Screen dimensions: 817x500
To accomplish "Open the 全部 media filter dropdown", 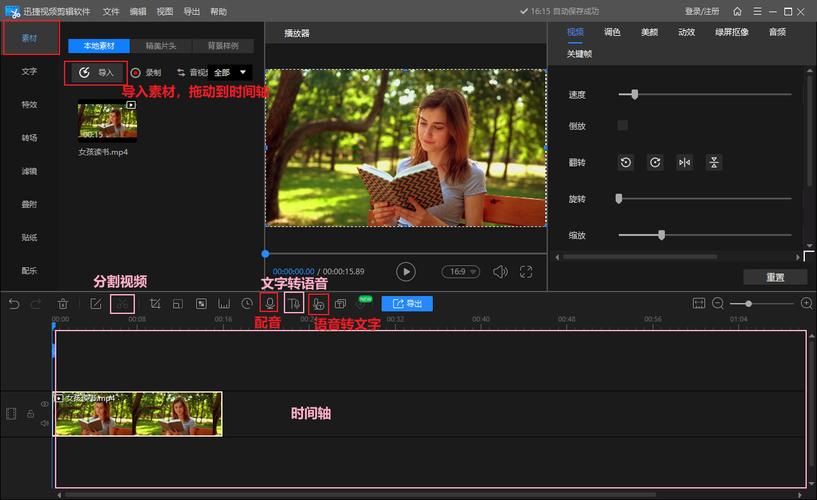I will pos(230,73).
